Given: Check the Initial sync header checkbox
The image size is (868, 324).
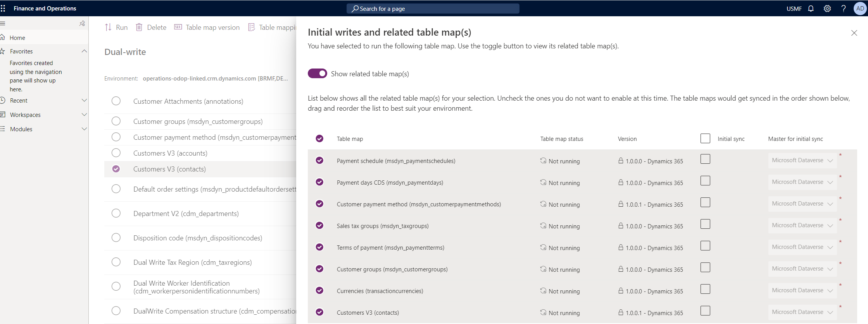Looking at the screenshot, I should click(705, 138).
